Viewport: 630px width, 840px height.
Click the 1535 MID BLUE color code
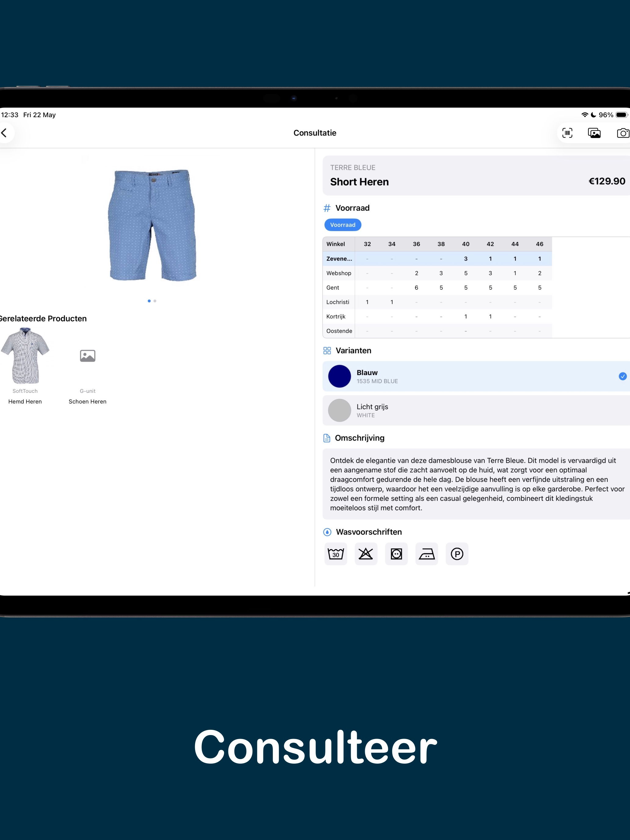tap(377, 381)
